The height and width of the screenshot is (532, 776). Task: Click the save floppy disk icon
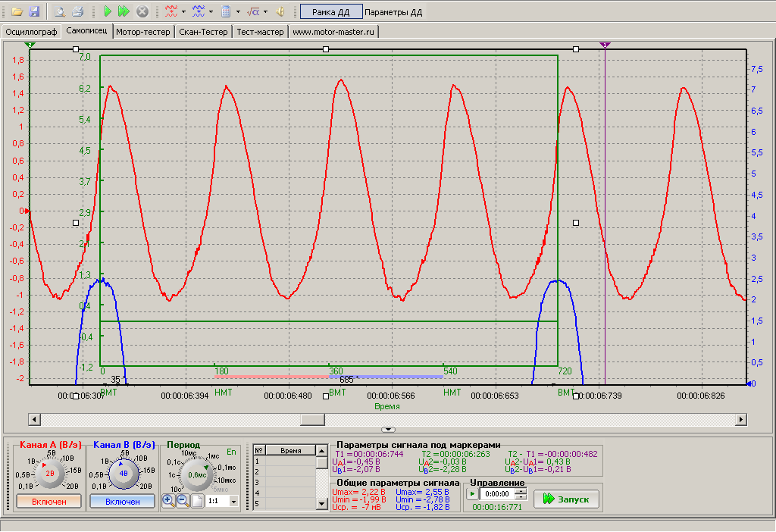coord(34,11)
